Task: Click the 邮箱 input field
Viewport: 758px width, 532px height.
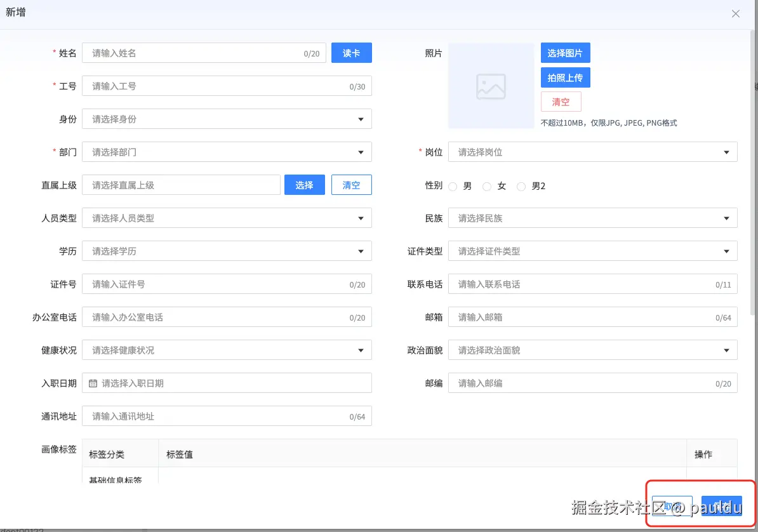Action: click(x=593, y=317)
